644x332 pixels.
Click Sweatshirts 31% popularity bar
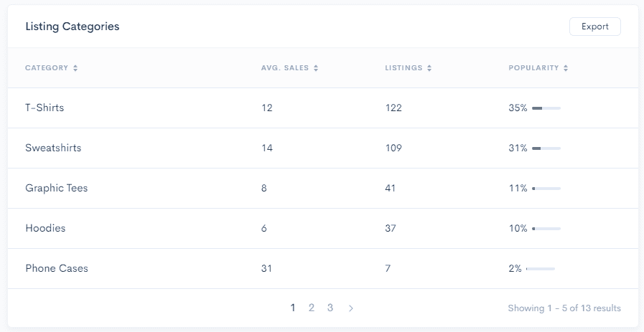click(x=546, y=148)
